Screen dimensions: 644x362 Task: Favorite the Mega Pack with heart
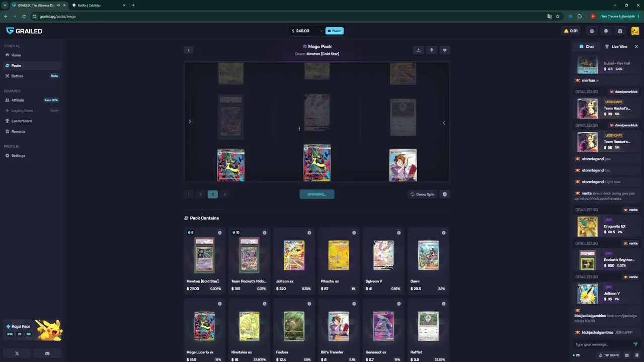[x=444, y=50]
